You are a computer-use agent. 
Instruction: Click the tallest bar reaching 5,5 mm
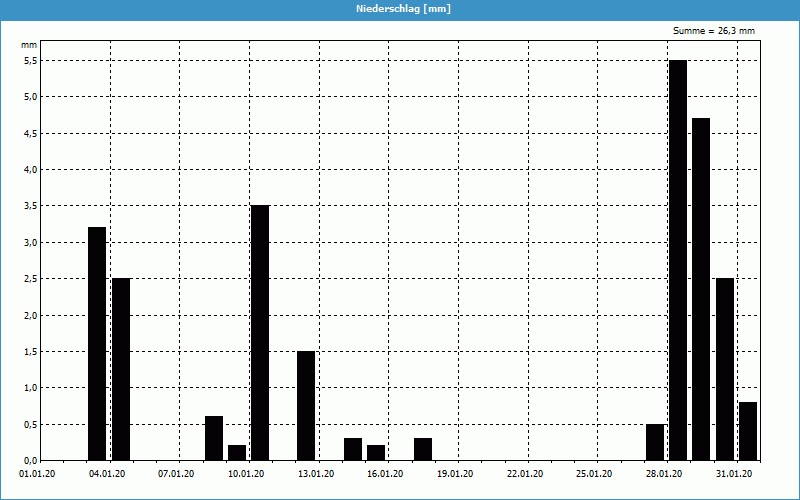pyautogui.click(x=678, y=260)
